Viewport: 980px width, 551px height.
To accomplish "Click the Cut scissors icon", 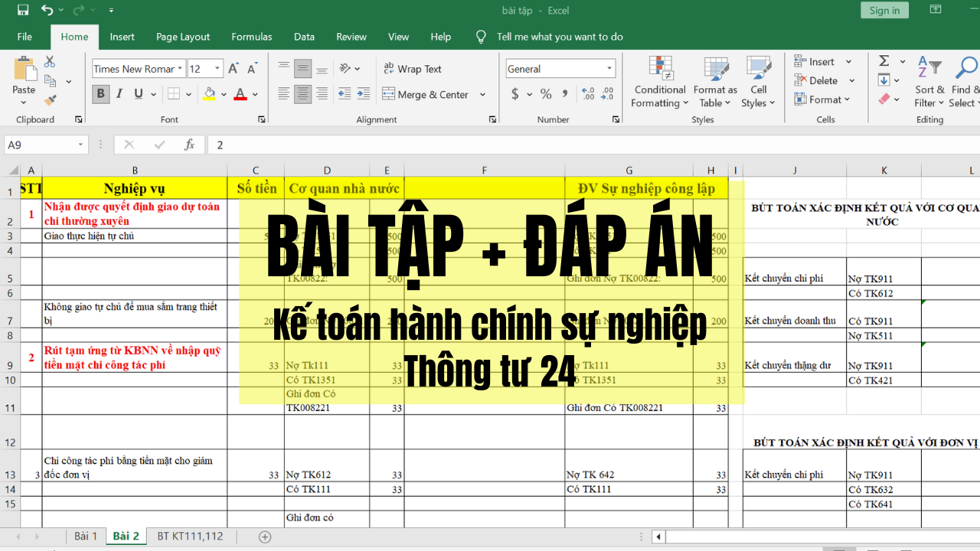I will 50,62.
